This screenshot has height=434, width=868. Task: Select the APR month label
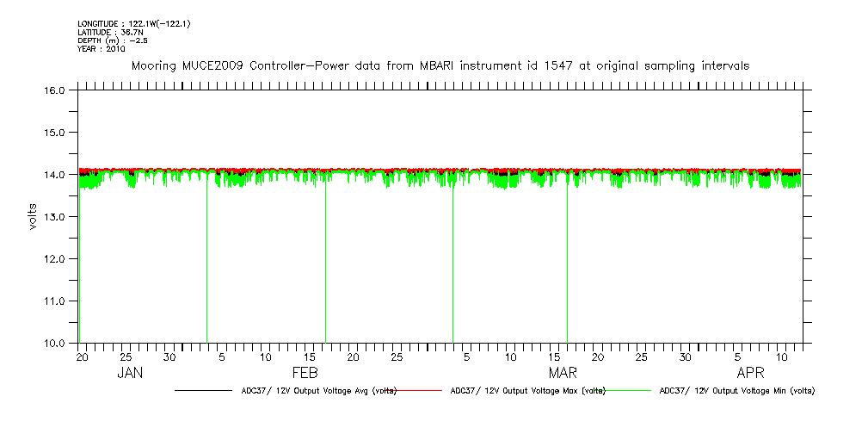pos(752,374)
